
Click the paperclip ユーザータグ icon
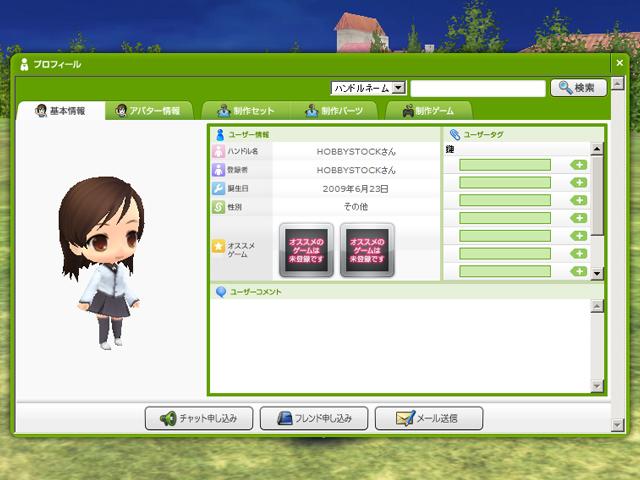[x=454, y=134]
